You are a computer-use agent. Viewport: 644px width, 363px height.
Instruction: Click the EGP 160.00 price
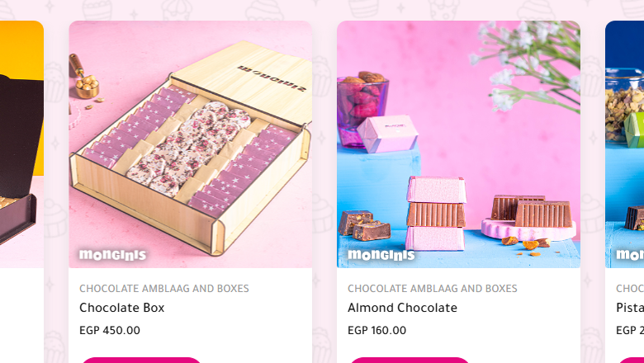coord(377,330)
